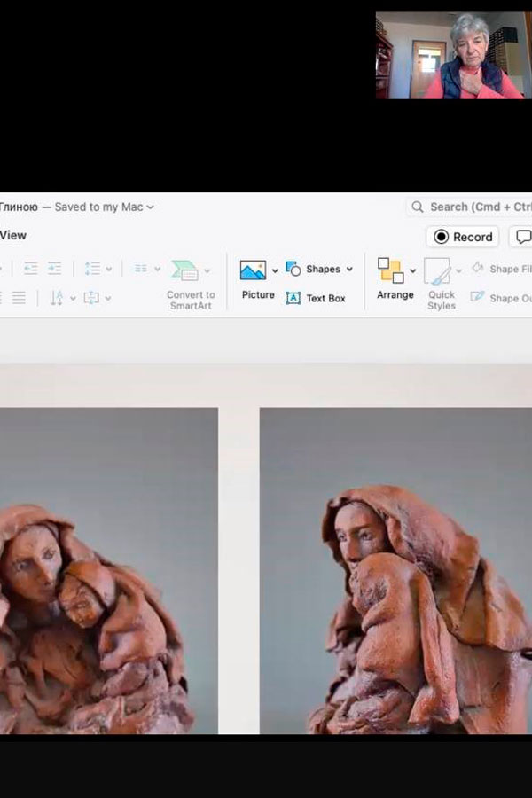Click the presenter webcam video tile
This screenshot has height=798, width=532.
coord(454,55)
